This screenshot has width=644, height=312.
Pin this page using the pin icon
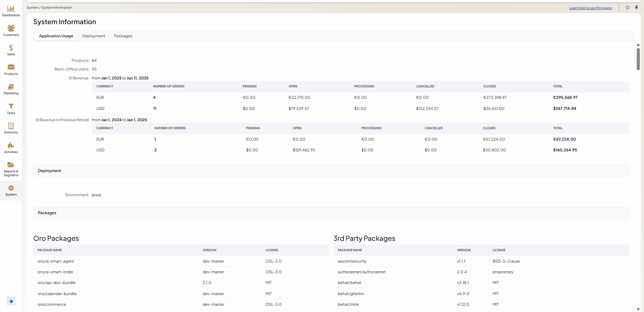(636, 7)
